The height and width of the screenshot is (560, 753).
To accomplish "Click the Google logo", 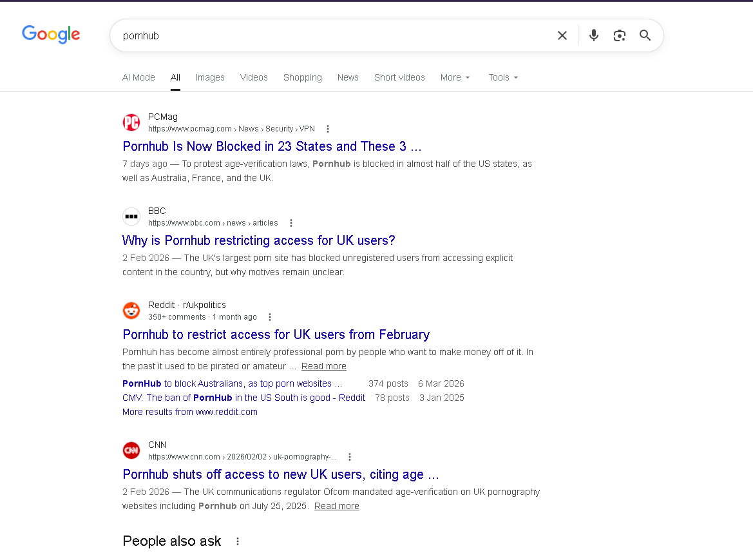I will tap(51, 35).
